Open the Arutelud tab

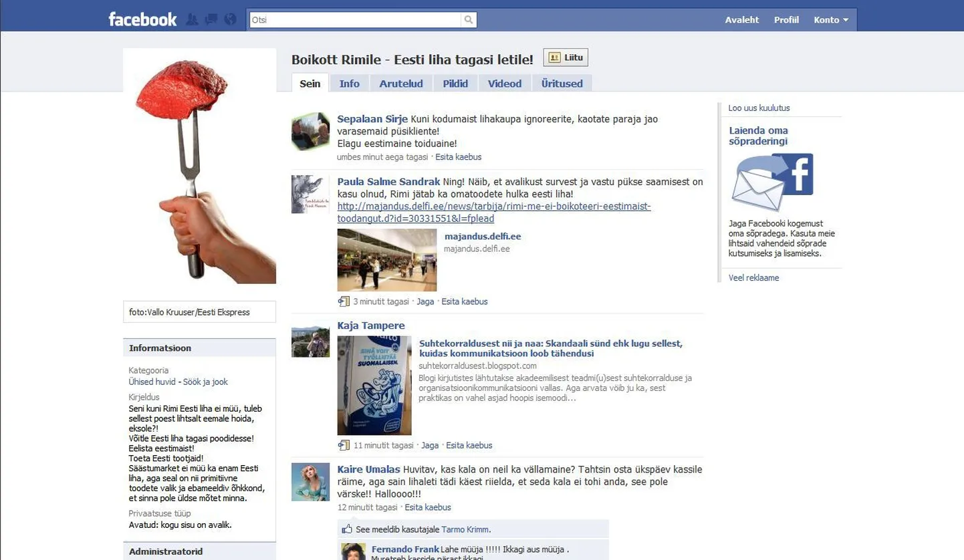click(401, 84)
